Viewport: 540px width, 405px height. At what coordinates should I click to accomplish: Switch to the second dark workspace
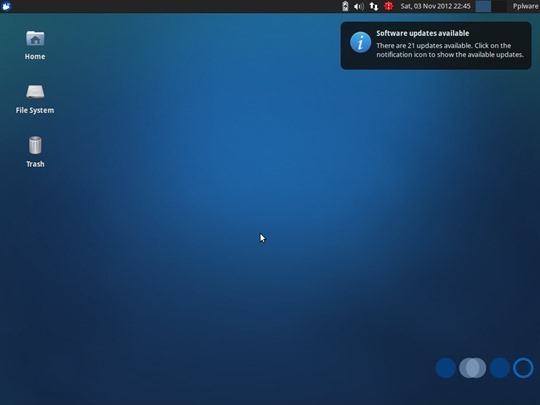499,6
